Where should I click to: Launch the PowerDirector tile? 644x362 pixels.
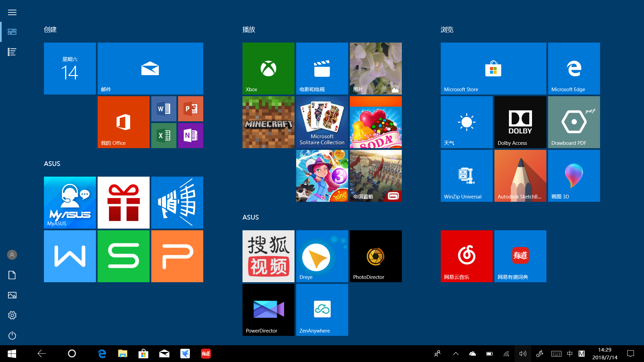tap(268, 310)
